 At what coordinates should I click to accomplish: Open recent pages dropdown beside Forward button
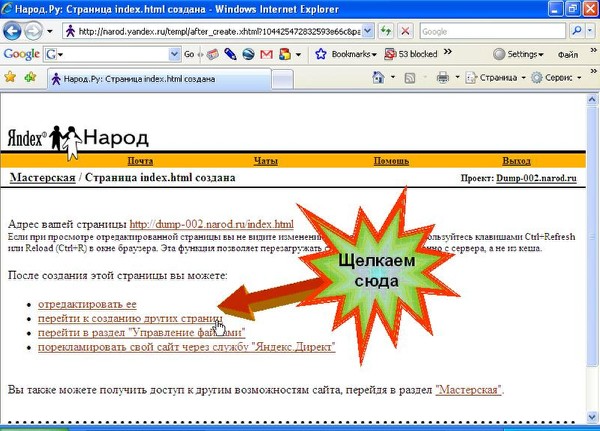coord(50,31)
